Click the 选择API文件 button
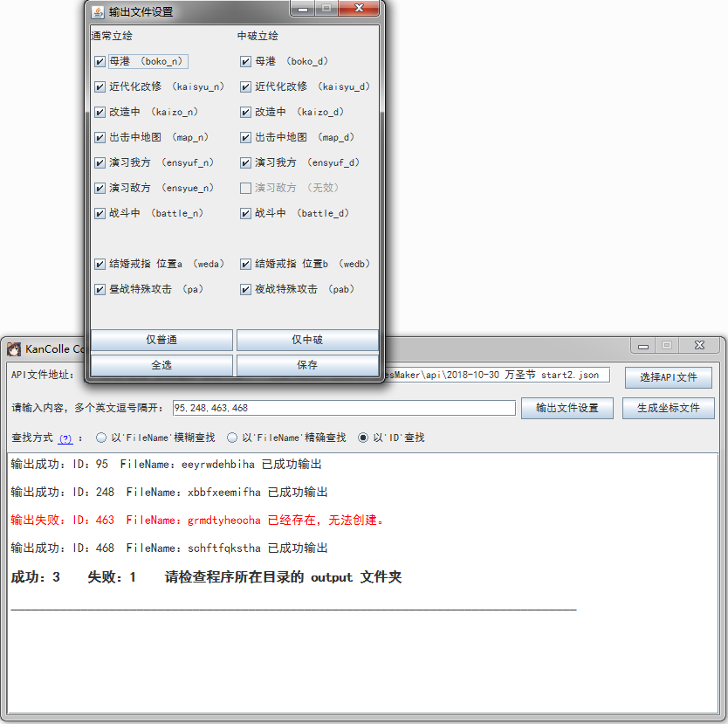The image size is (728, 724). [668, 377]
